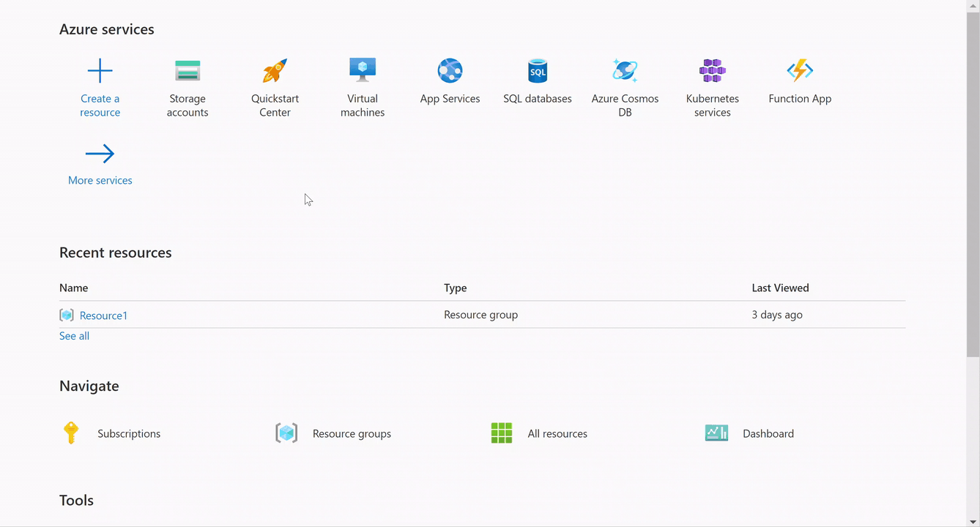Click the 'Resource group' type cell
The height and width of the screenshot is (527, 980).
click(480, 315)
